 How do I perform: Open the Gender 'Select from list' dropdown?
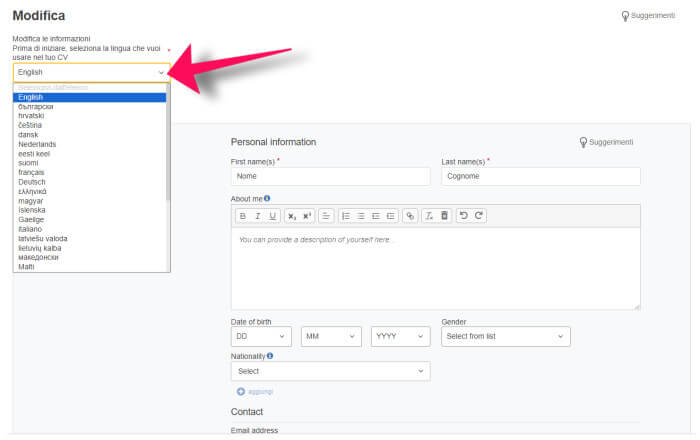[x=505, y=337]
